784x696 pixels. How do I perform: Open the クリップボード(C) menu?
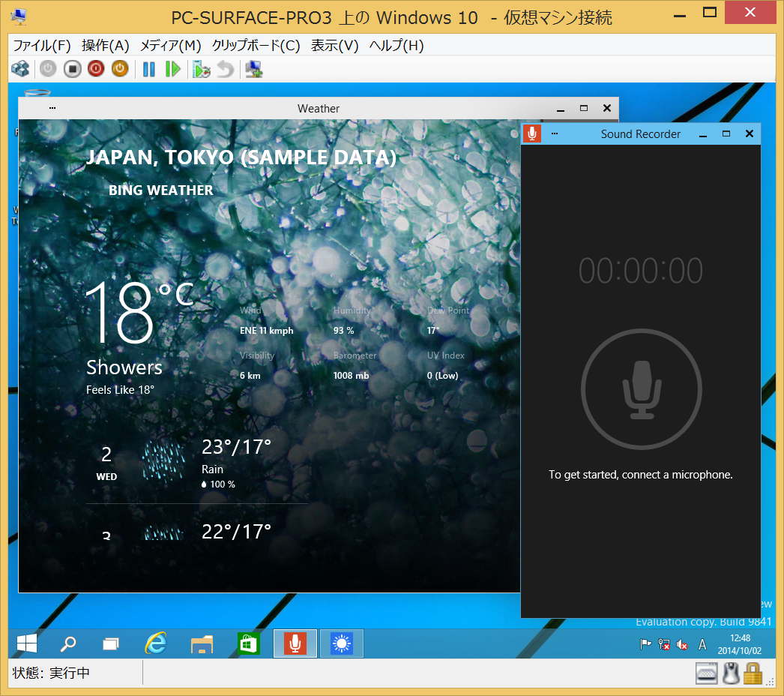[x=256, y=46]
